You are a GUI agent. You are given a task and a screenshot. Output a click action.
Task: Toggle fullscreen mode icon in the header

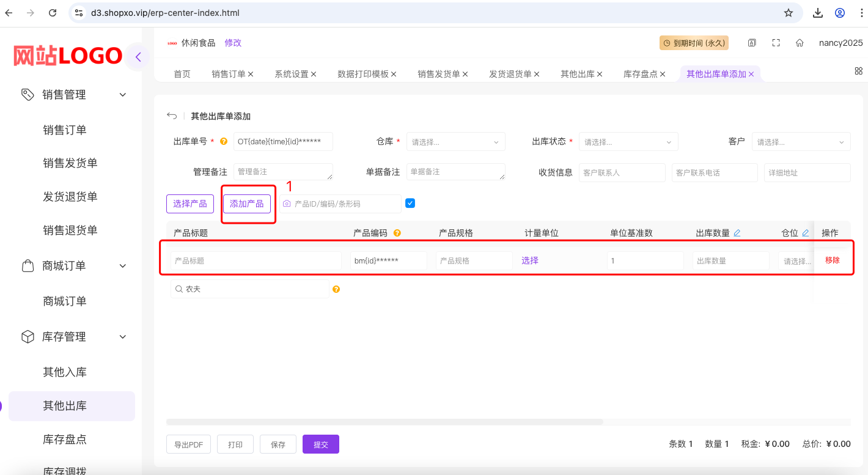click(x=776, y=43)
